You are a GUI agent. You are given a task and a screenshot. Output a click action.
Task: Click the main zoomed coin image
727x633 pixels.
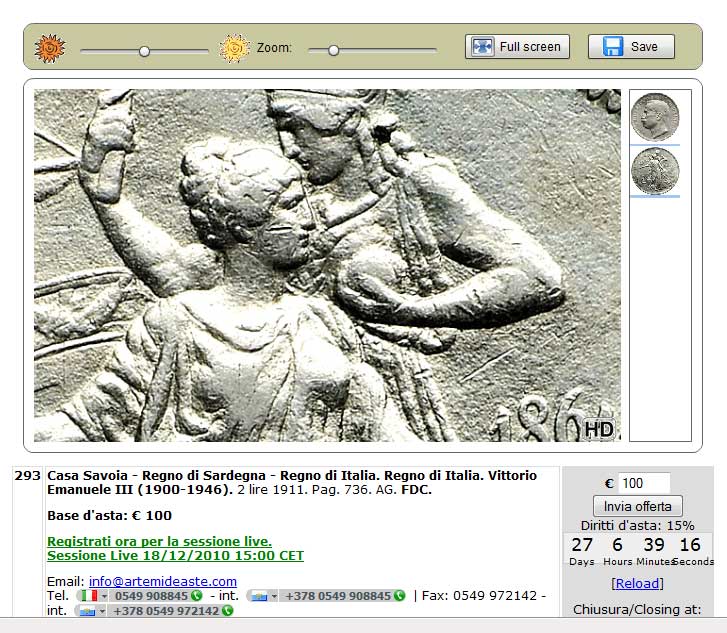[x=327, y=265]
